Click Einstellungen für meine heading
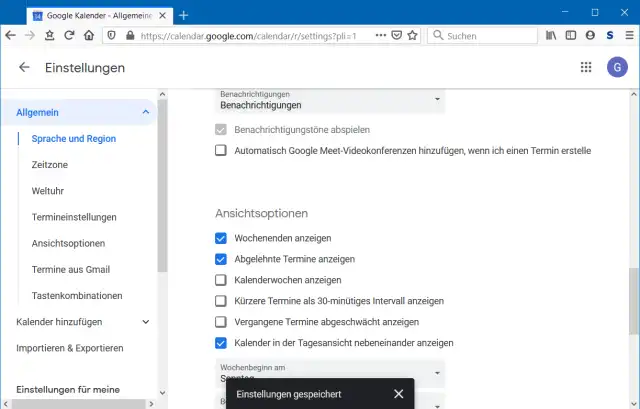The height and width of the screenshot is (409, 640). [x=68, y=389]
